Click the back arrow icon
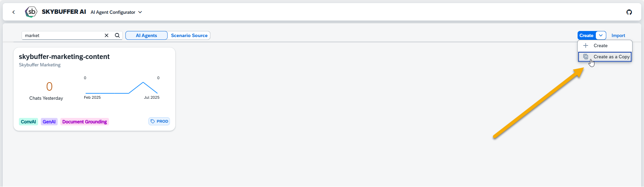Viewport: 644px width, 187px height. (13, 12)
